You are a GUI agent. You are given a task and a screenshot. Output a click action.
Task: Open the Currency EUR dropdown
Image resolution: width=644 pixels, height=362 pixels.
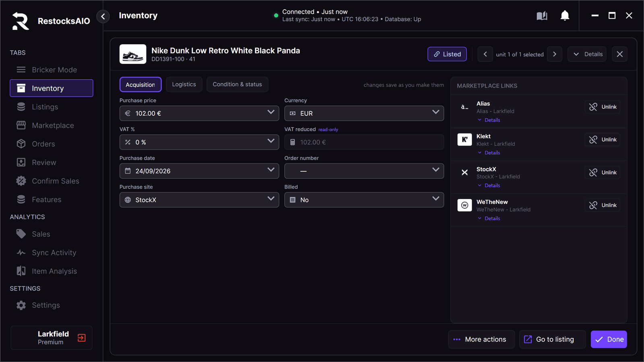coord(364,113)
